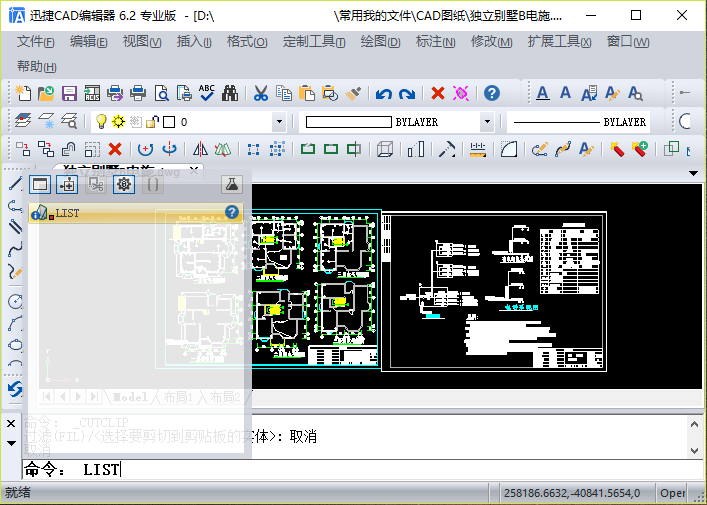Toggle layer on/off light bulb
The width and height of the screenshot is (707, 505).
(101, 122)
